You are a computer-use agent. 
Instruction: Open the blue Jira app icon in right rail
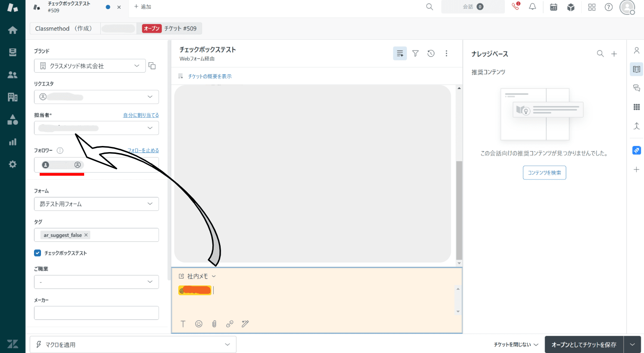coord(636,150)
